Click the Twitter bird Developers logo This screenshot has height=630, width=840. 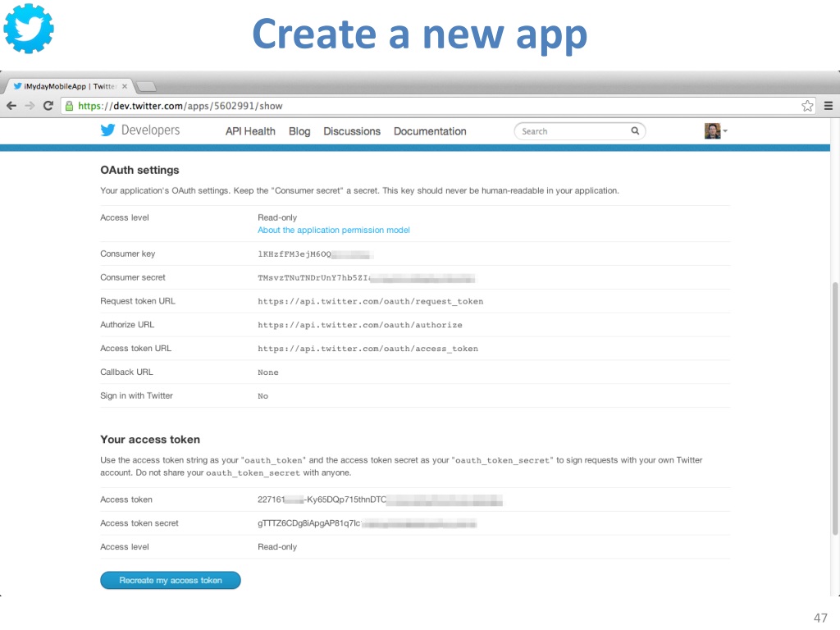click(107, 130)
